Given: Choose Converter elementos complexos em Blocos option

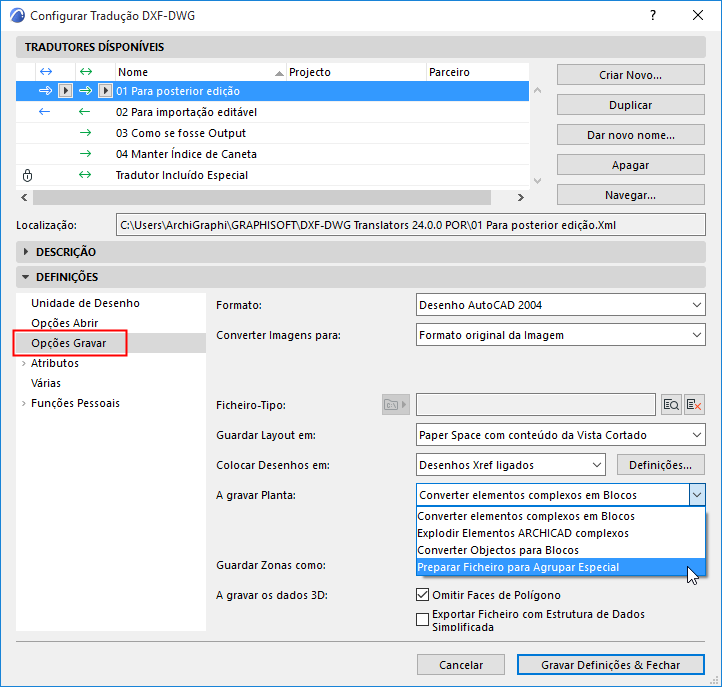Looking at the screenshot, I should (x=560, y=516).
